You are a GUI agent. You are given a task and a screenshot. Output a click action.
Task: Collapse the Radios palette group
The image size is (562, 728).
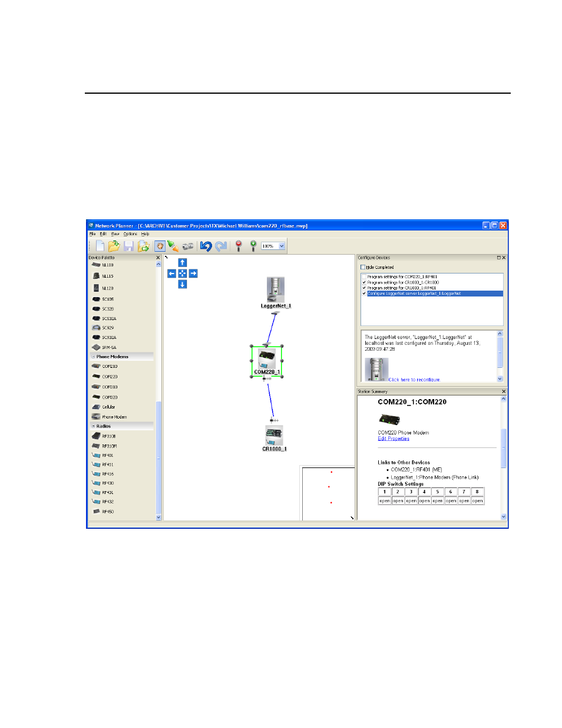click(x=93, y=426)
